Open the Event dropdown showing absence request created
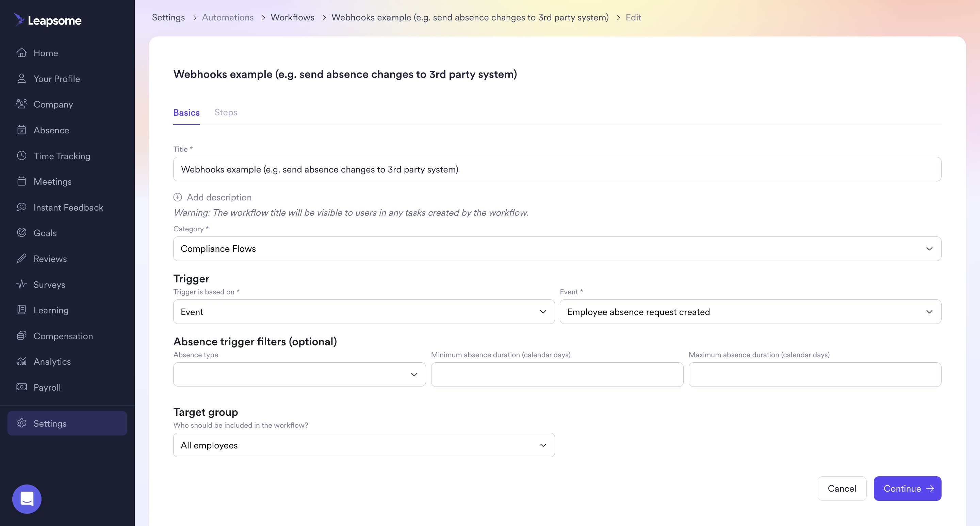The image size is (980, 526). coord(750,312)
